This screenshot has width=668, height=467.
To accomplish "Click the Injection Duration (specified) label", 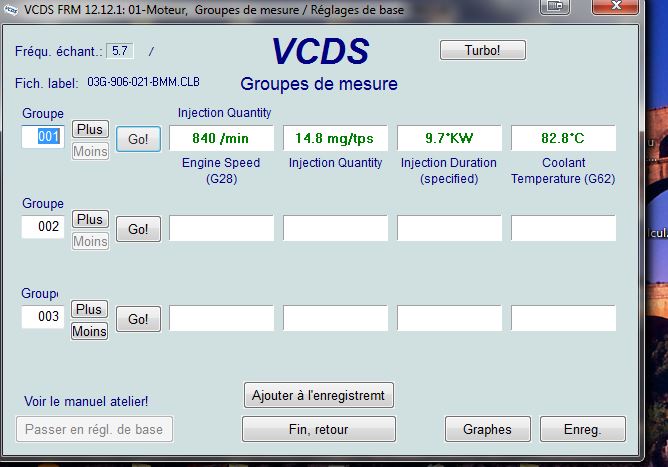I will (x=449, y=170).
